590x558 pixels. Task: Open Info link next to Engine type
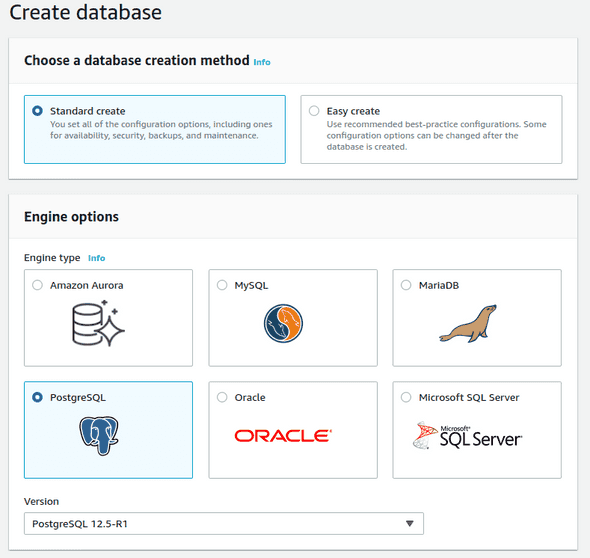click(x=96, y=258)
